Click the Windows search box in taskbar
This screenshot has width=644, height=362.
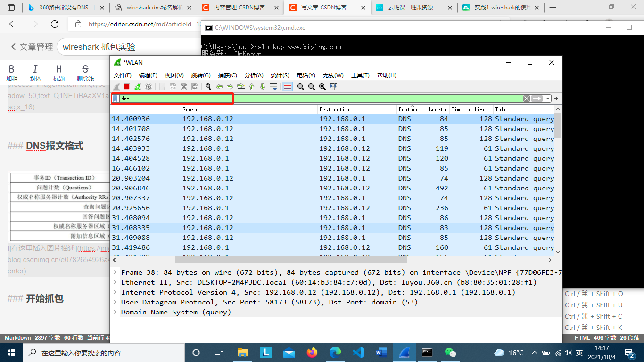103,353
